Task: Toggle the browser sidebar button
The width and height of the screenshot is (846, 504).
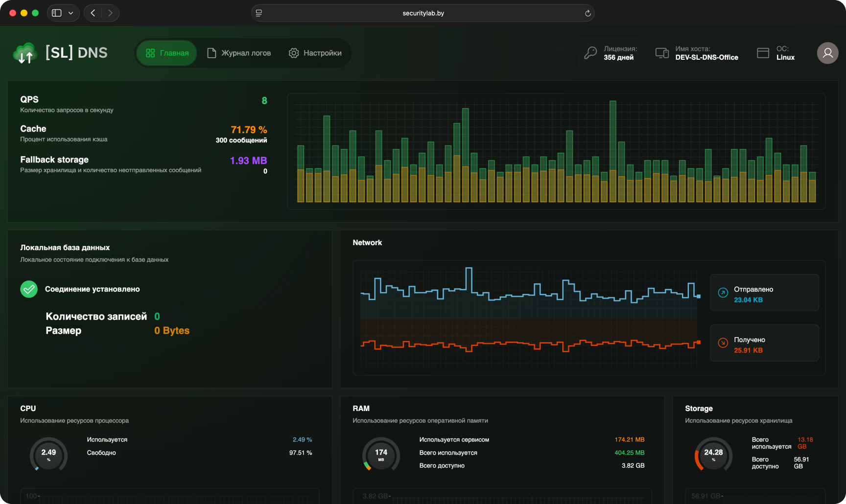Action: click(57, 13)
